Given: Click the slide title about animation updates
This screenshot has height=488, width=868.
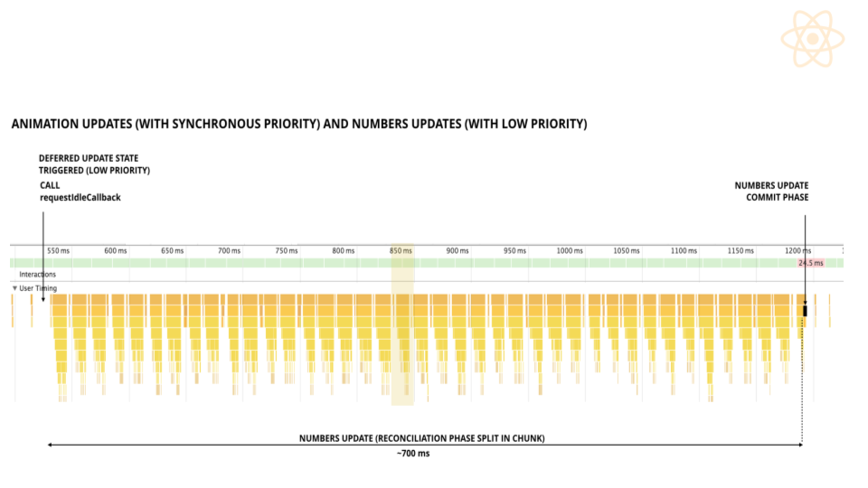Looking at the screenshot, I should 298,124.
